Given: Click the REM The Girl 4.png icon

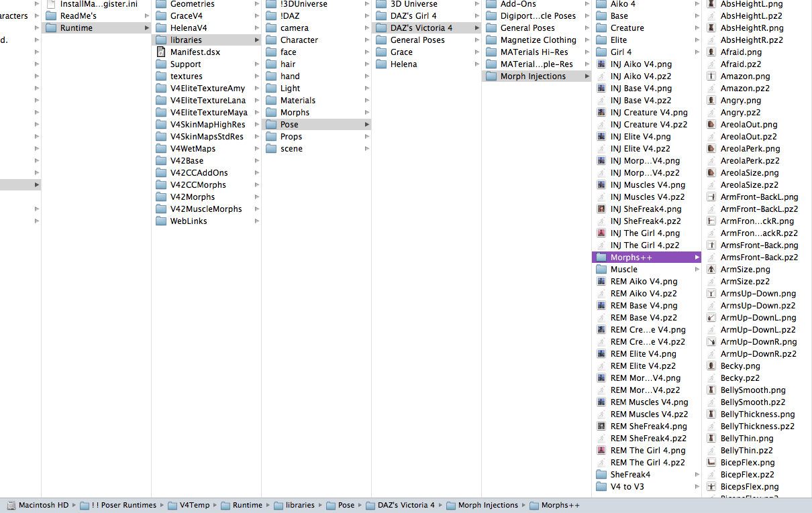Looking at the screenshot, I should tap(602, 451).
